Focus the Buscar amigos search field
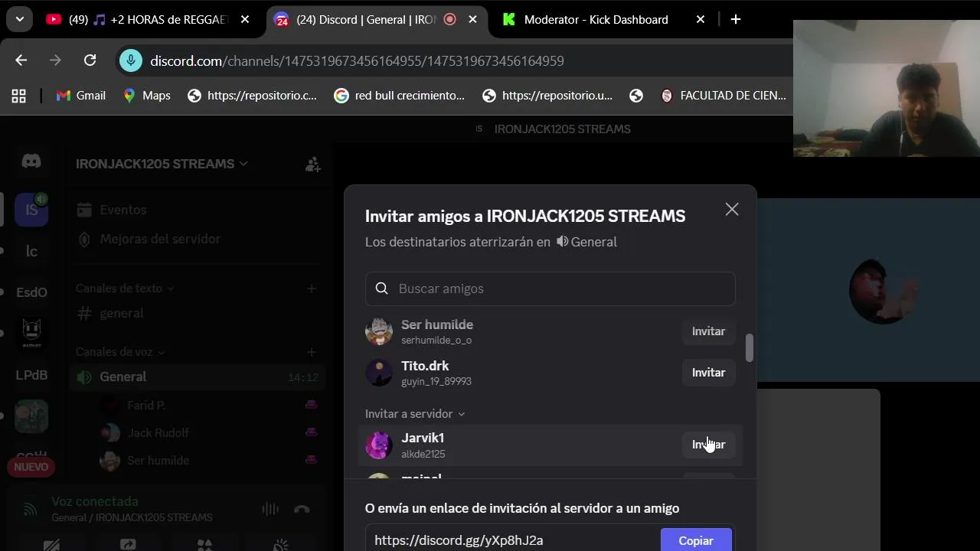980x551 pixels. coord(550,289)
